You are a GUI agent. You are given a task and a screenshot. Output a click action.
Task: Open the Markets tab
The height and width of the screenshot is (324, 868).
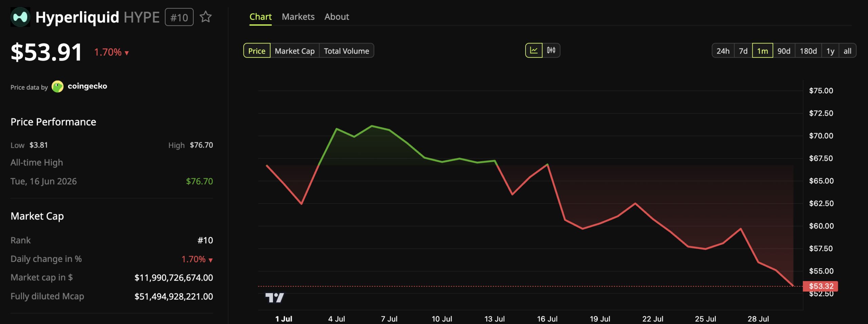298,17
